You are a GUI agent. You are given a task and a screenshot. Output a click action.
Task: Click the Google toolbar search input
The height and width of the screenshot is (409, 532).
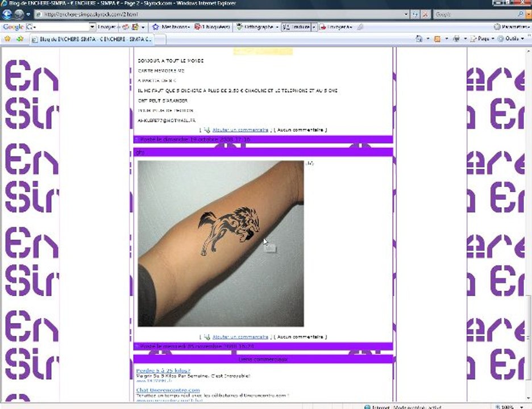pos(59,27)
